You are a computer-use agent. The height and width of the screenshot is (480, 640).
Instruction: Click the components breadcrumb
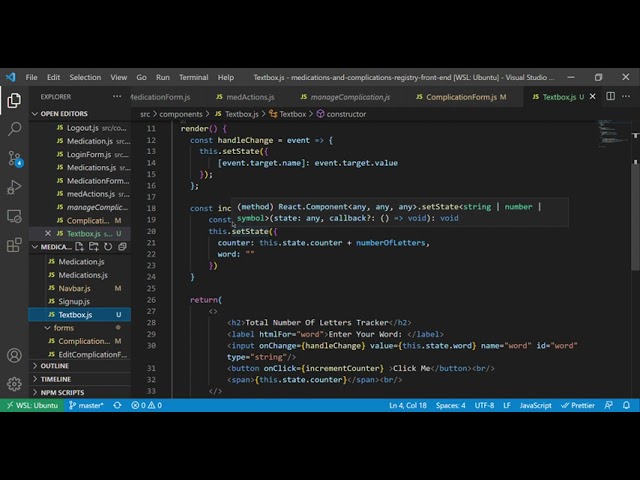click(180, 114)
